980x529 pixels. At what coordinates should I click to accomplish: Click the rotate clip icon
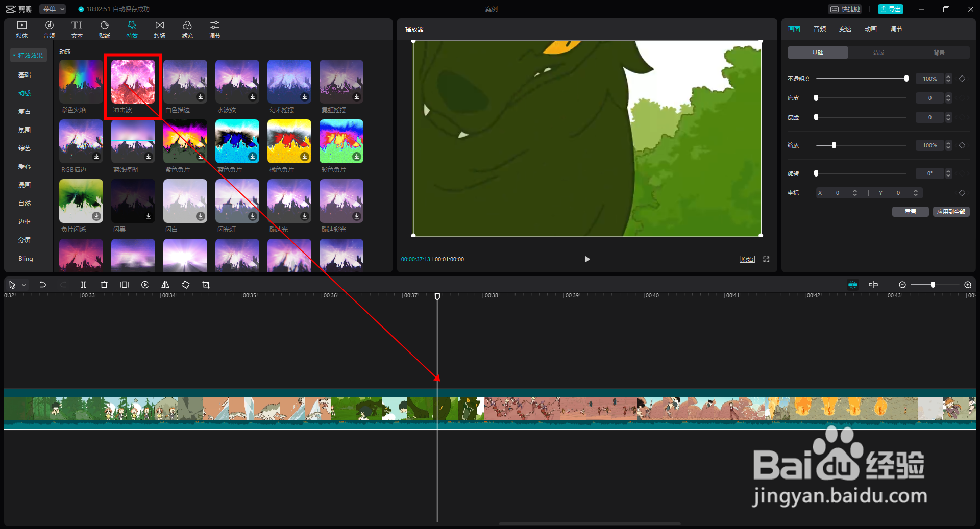pyautogui.click(x=186, y=285)
